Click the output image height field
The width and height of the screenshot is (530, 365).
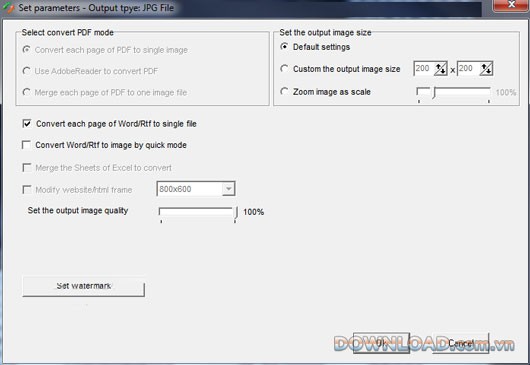pos(468,69)
